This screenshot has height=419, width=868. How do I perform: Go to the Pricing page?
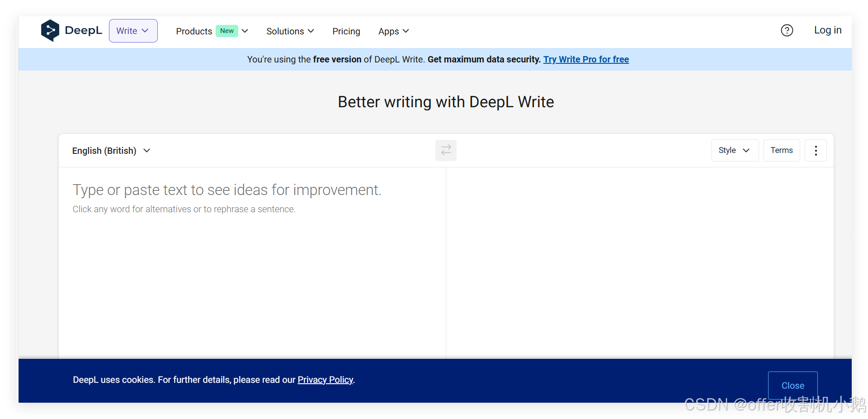coord(346,31)
